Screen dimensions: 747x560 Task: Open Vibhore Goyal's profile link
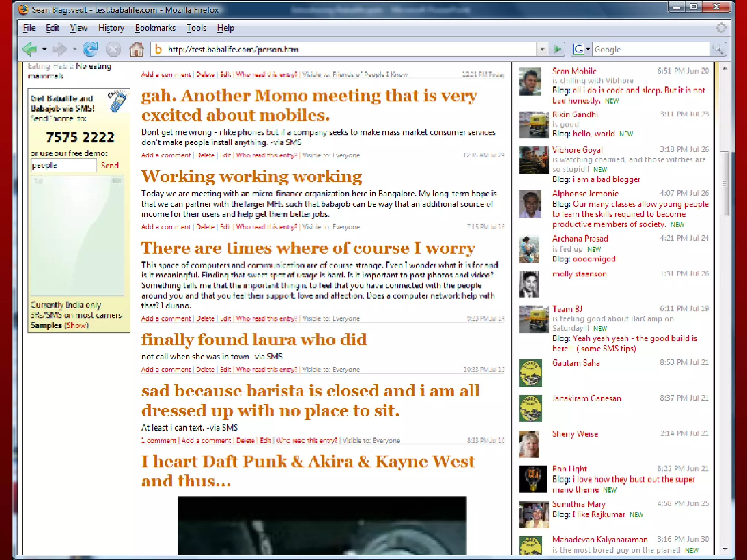click(577, 150)
